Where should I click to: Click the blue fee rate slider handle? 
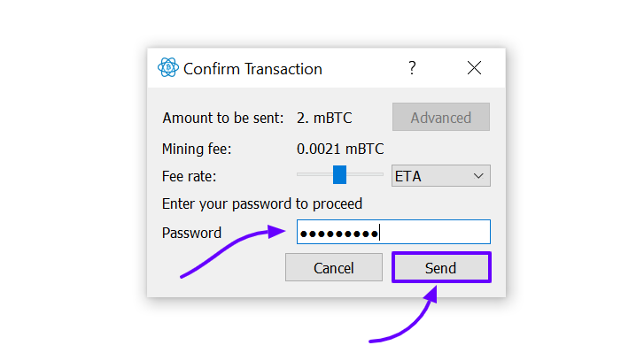pos(339,174)
